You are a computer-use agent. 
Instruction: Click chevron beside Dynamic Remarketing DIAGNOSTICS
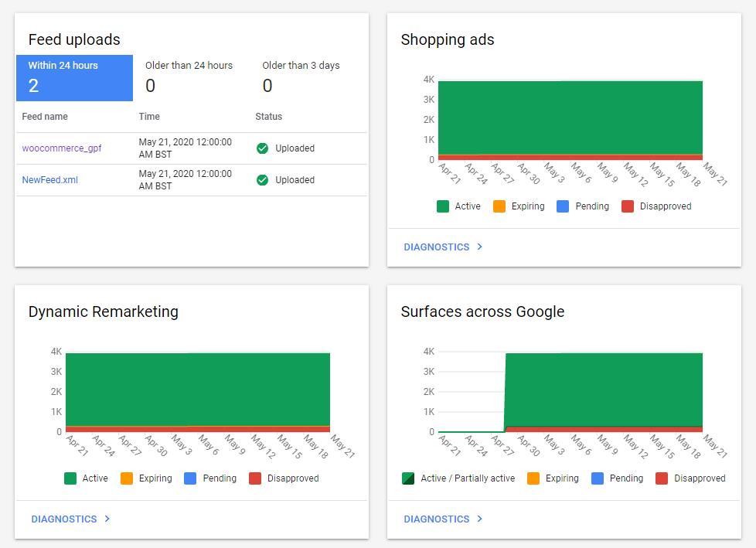point(107,519)
